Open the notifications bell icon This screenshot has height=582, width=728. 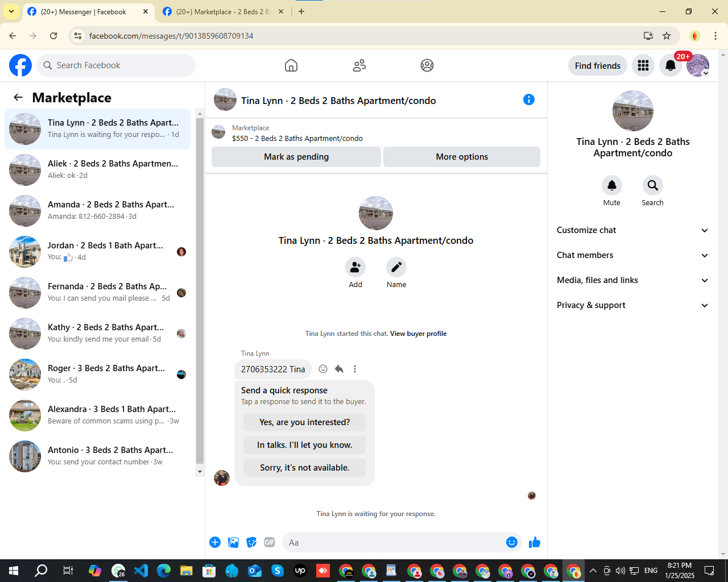click(671, 65)
